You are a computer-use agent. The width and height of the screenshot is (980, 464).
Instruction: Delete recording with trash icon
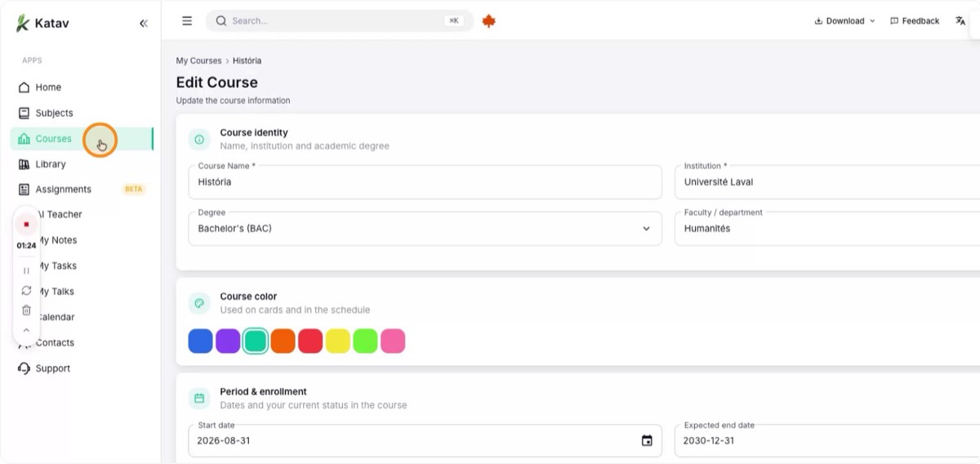click(26, 310)
